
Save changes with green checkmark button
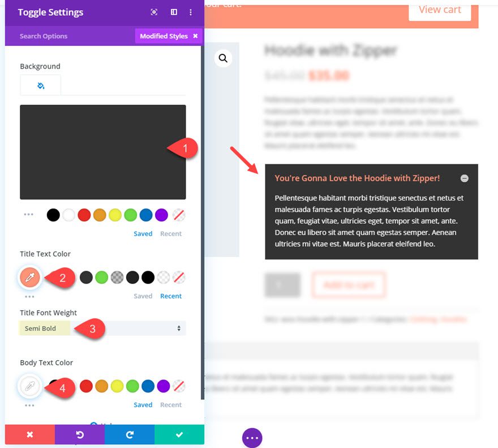[x=179, y=434]
